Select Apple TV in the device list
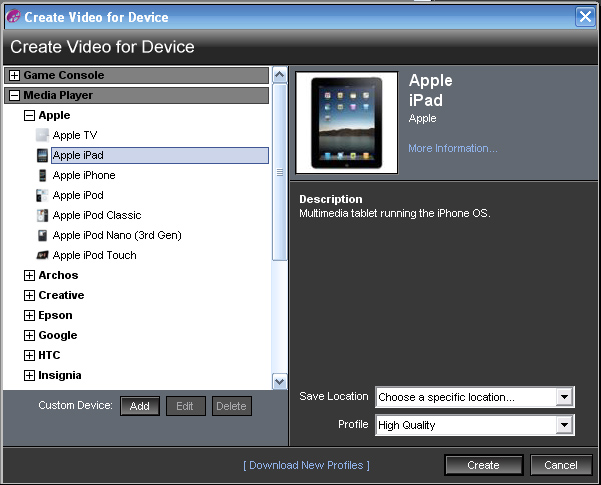Viewport: 601px width, 485px height. pyautogui.click(x=75, y=135)
